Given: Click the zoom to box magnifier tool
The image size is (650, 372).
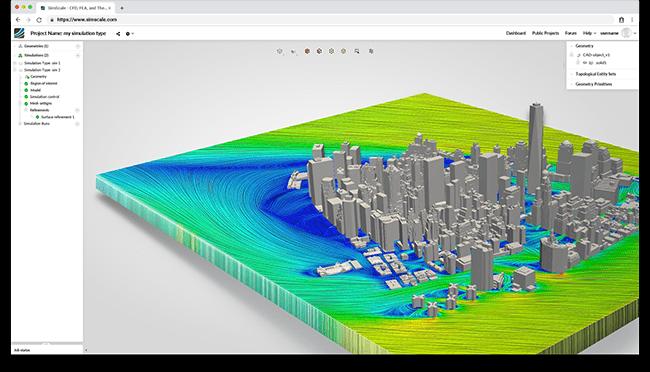Looking at the screenshot, I should point(357,51).
